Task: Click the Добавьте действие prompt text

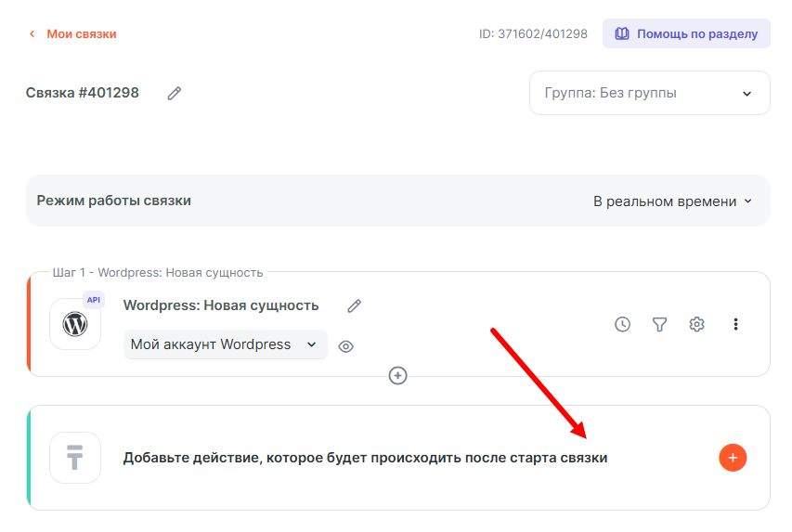Action: pos(365,458)
